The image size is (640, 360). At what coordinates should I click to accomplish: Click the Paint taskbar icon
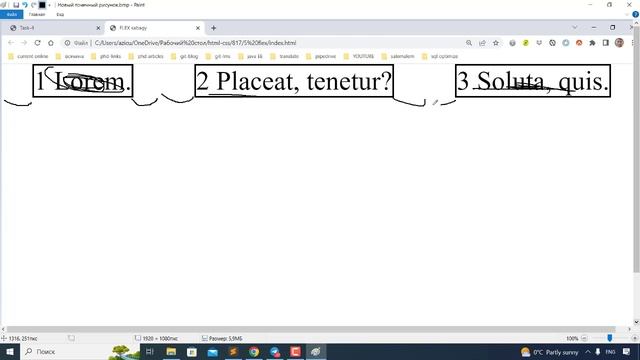[x=316, y=351]
